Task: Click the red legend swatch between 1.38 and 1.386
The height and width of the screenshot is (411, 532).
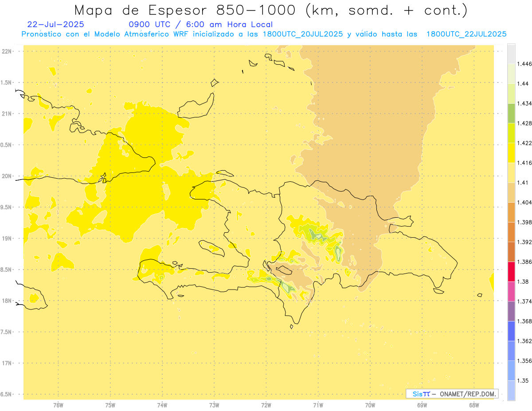Action: pos(511,271)
